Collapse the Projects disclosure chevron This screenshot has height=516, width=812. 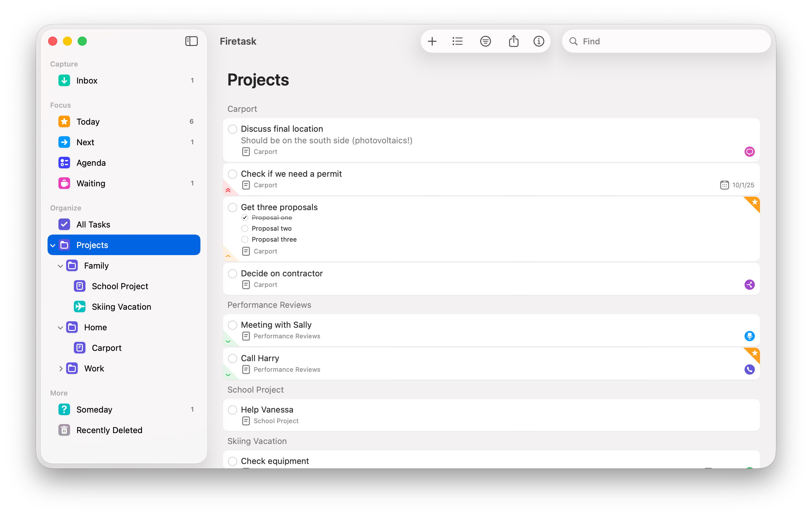(x=53, y=245)
